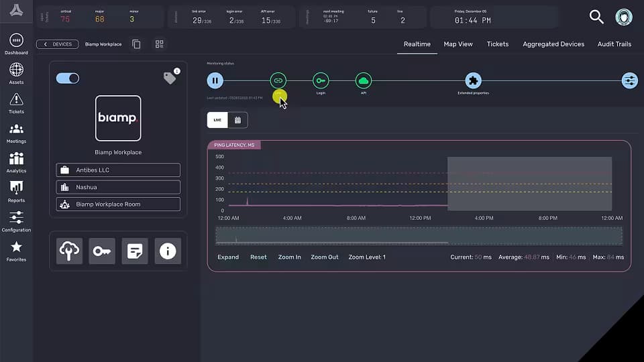Screen dimensions: 644x362
Task: Open the Map View tab
Action: (x=458, y=44)
